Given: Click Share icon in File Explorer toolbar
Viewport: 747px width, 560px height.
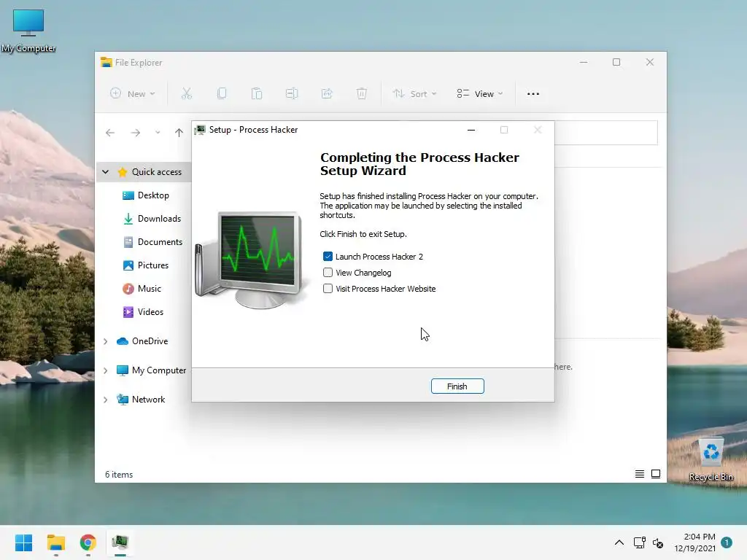Looking at the screenshot, I should pyautogui.click(x=327, y=94).
